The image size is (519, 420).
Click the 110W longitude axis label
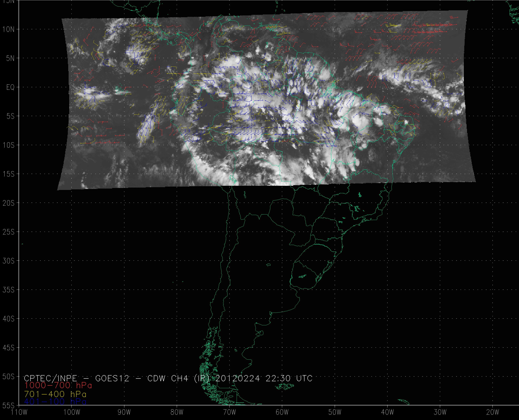pyautogui.click(x=19, y=412)
